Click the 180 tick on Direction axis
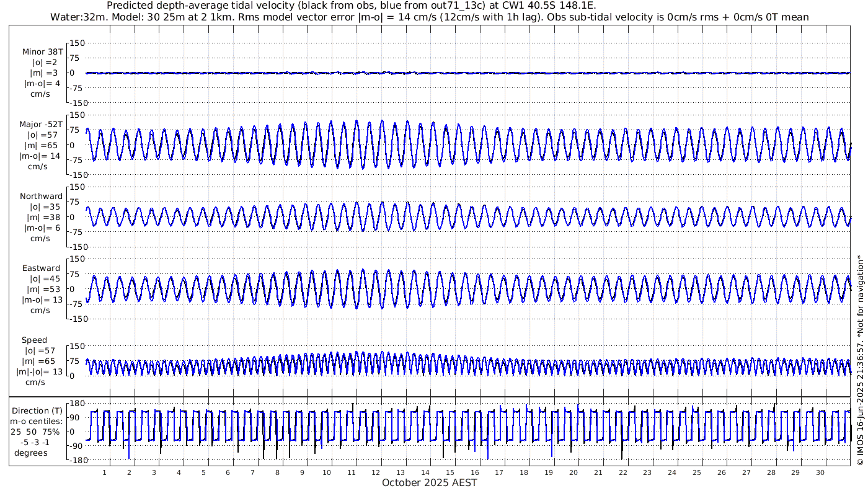 pos(76,403)
